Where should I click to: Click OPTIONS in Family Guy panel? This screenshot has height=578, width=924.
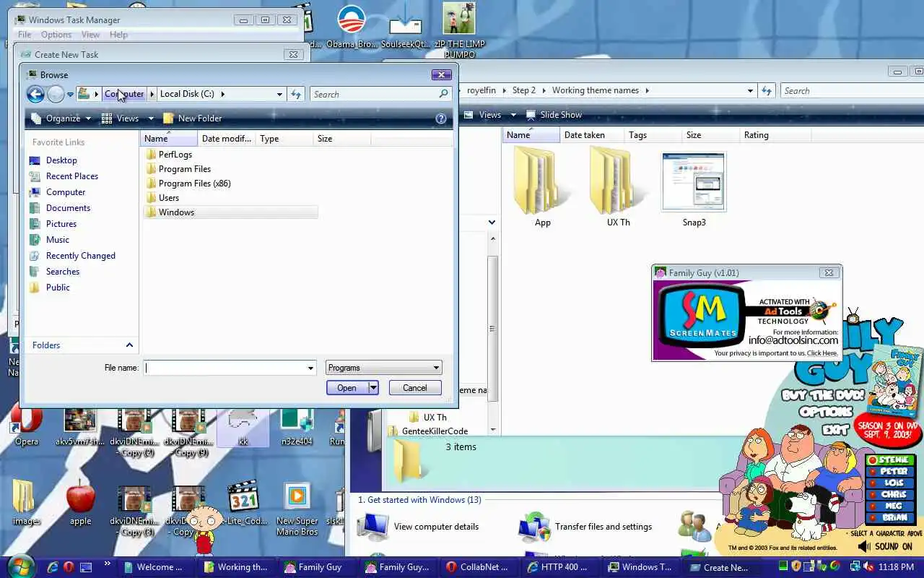[x=826, y=412]
